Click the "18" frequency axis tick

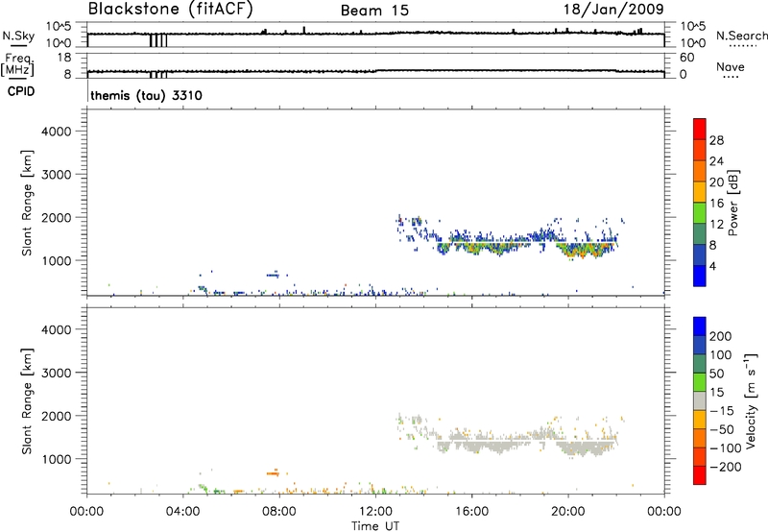pos(64,58)
